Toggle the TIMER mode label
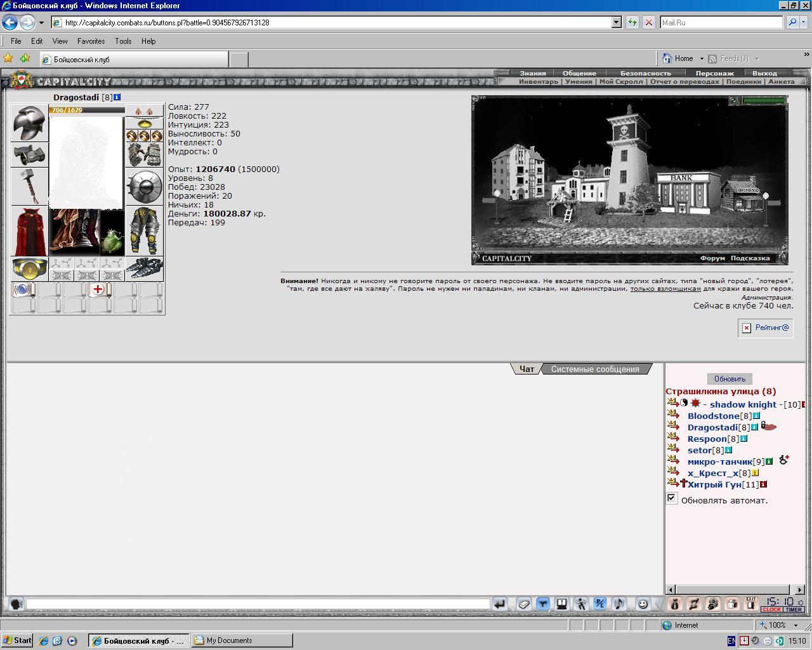 (x=794, y=609)
